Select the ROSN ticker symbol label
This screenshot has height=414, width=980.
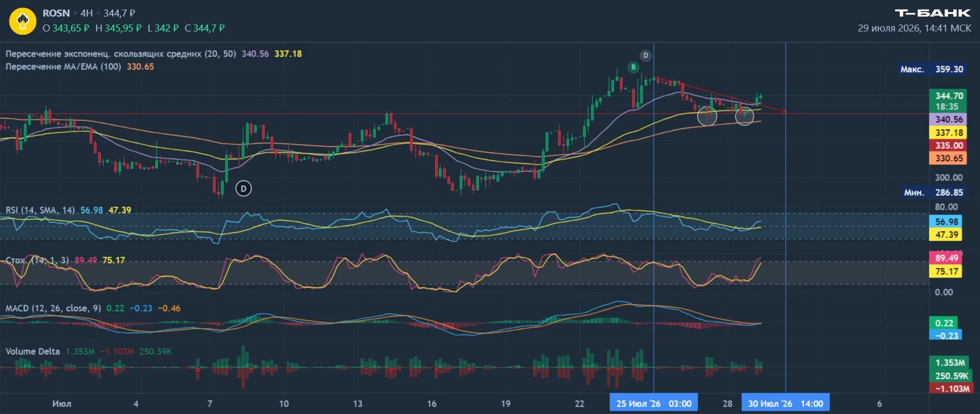tap(56, 13)
